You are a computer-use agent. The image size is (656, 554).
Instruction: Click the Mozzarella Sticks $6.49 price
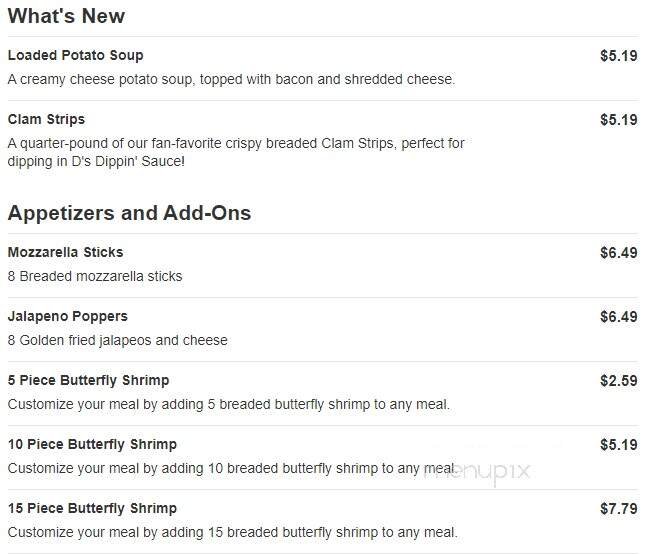click(x=618, y=253)
